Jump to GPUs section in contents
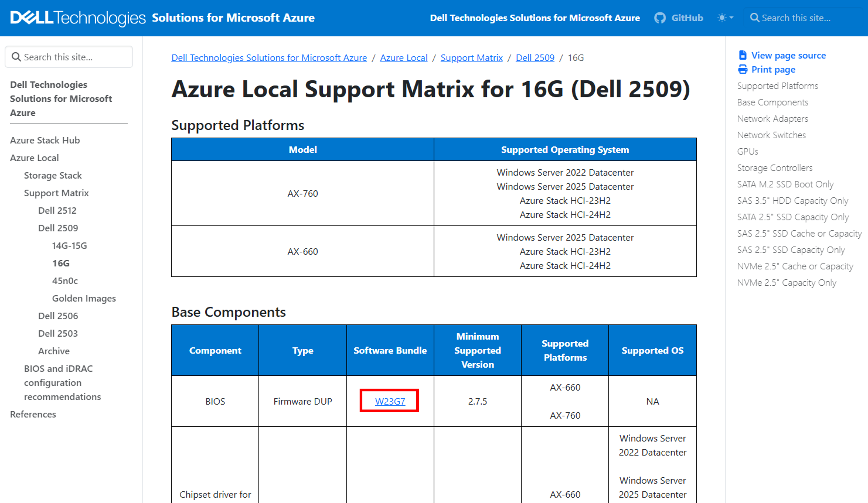Viewport: 868px width, 503px height. [747, 151]
